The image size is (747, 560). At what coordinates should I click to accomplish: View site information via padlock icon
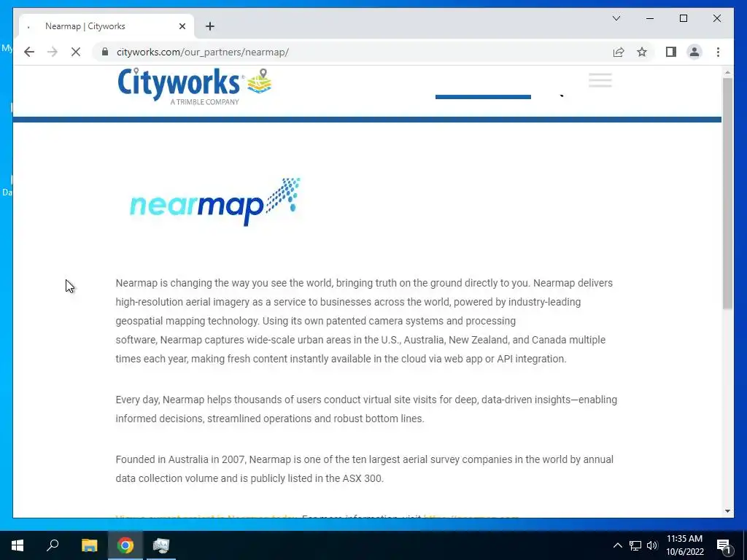click(x=105, y=52)
